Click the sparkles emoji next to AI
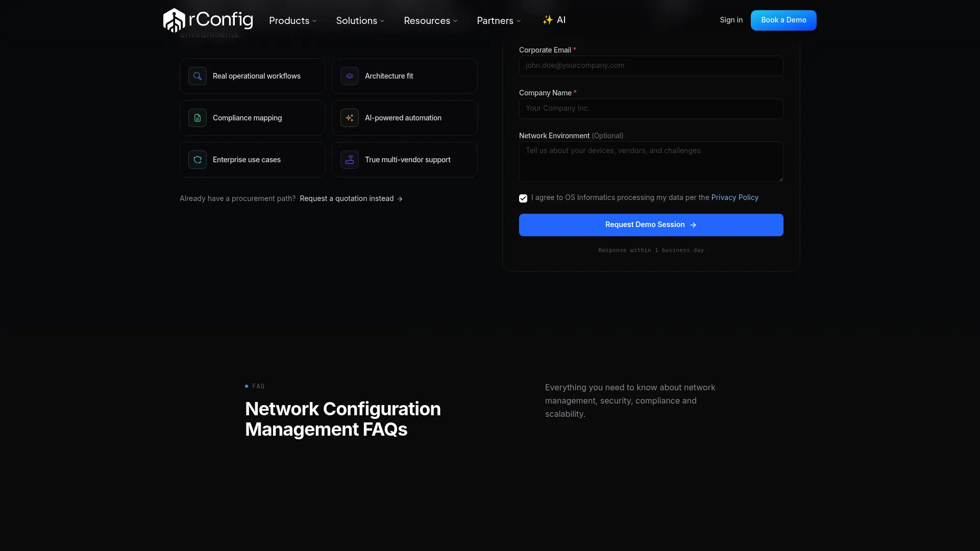The image size is (980, 551). coord(548,20)
